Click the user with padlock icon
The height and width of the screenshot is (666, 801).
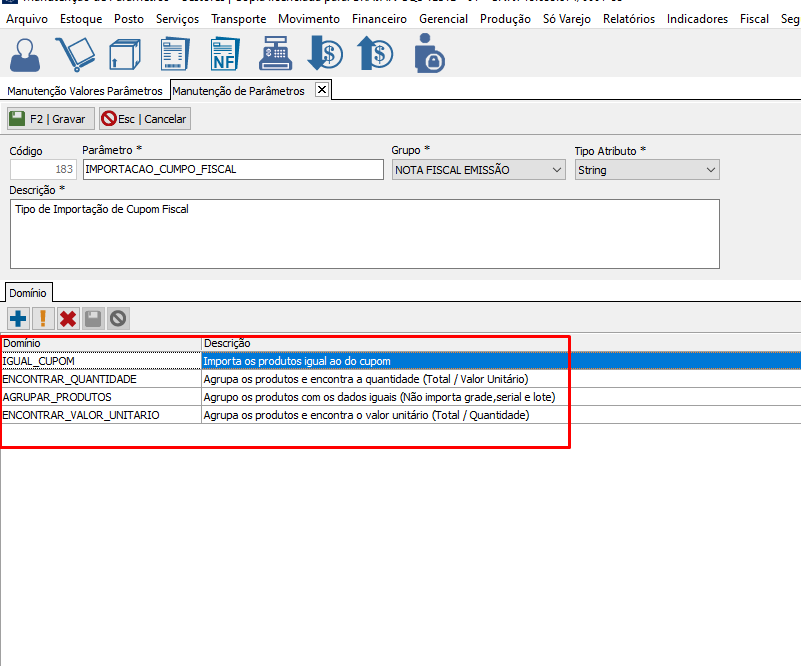tap(429, 54)
